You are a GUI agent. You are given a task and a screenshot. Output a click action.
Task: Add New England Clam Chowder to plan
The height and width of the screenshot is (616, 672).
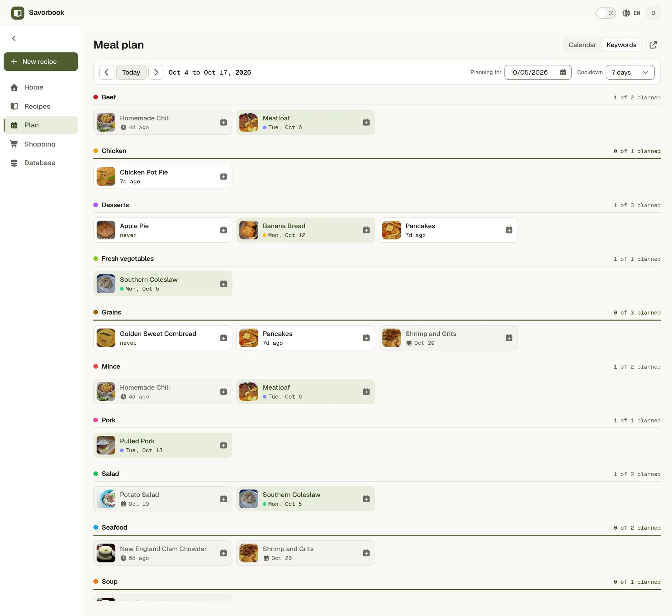click(x=223, y=553)
